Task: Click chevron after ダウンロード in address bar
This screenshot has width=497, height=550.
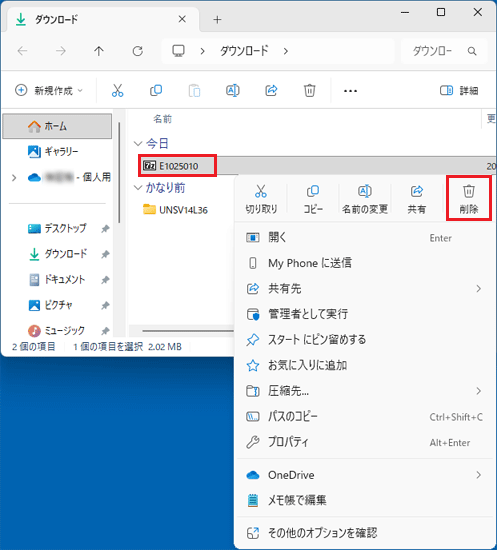Action: (x=286, y=52)
